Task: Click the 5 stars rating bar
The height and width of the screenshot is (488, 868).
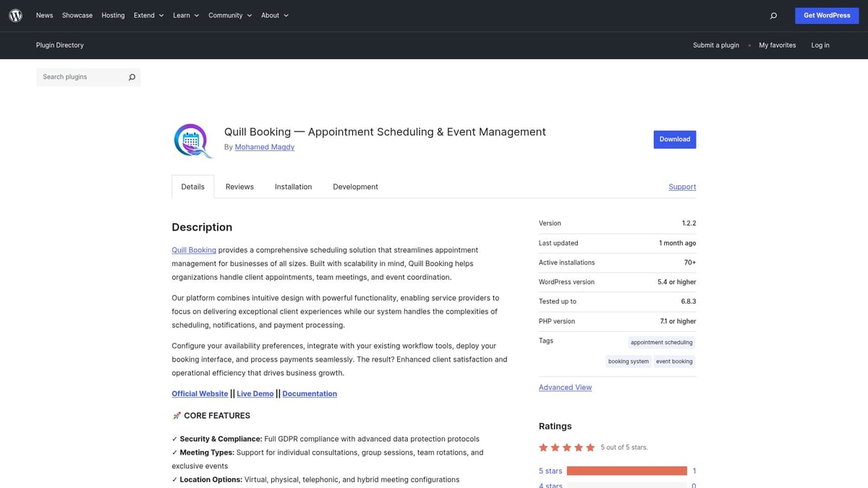Action: coord(626,470)
